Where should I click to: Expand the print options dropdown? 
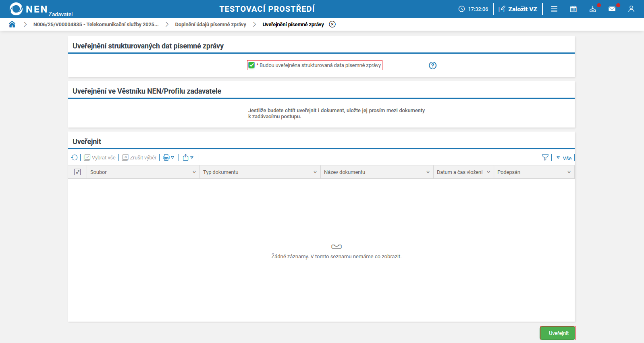pos(168,157)
